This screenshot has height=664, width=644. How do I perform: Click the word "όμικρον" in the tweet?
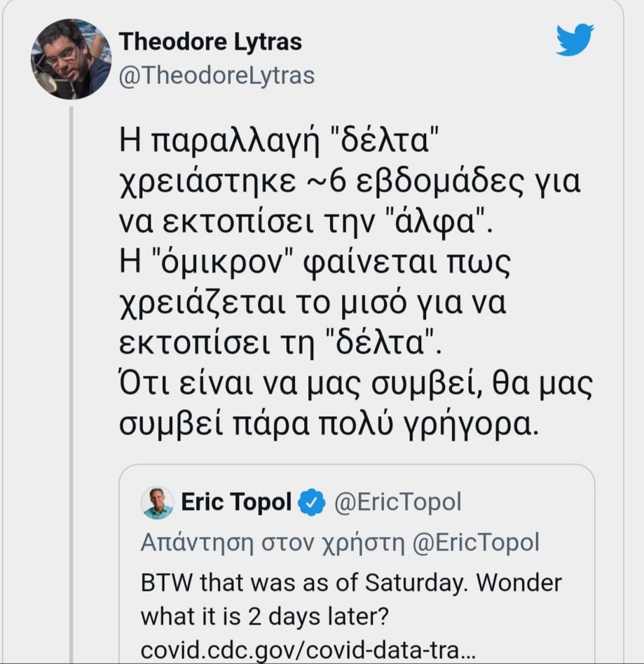(x=235, y=266)
